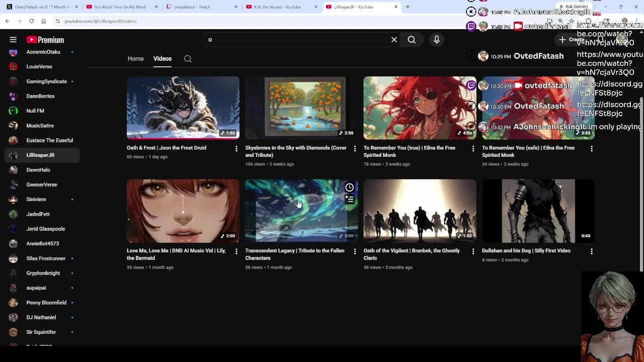The width and height of the screenshot is (644, 362).
Task: Start voice search with the microphone icon
Action: 437,40
